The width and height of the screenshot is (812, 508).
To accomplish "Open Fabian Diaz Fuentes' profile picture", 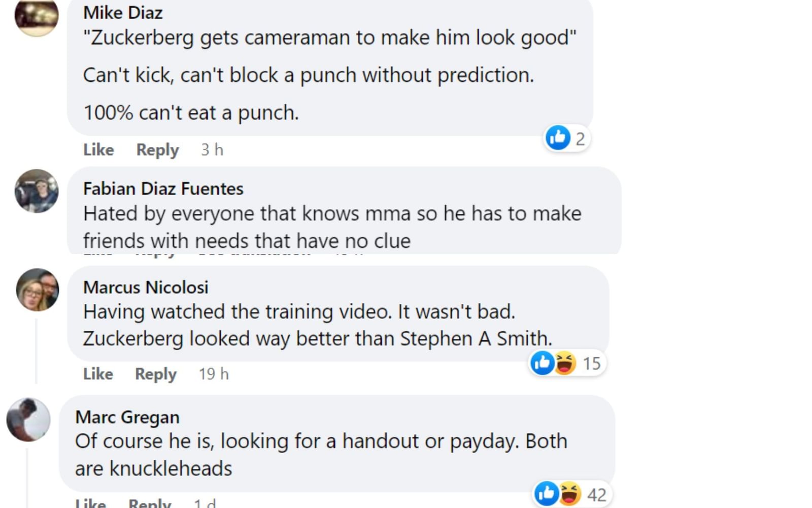I will point(37,191).
